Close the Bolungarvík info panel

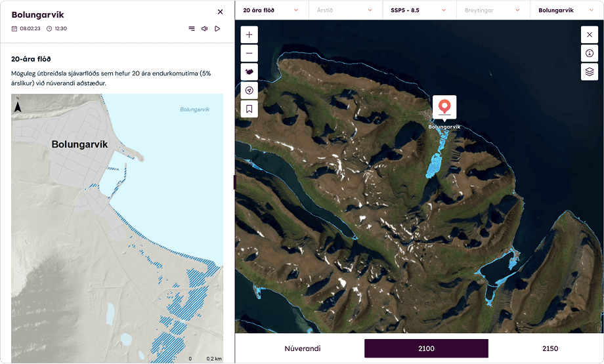tap(220, 12)
